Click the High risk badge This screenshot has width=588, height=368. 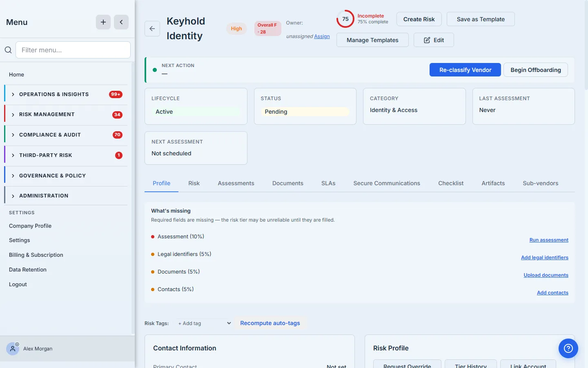click(x=236, y=29)
